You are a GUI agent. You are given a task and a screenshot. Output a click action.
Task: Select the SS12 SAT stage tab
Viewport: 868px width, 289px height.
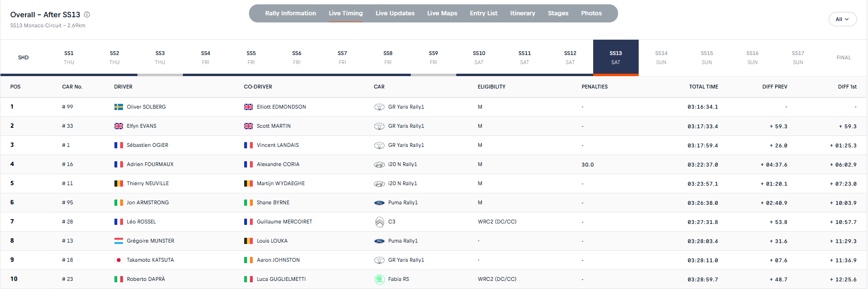pos(570,57)
